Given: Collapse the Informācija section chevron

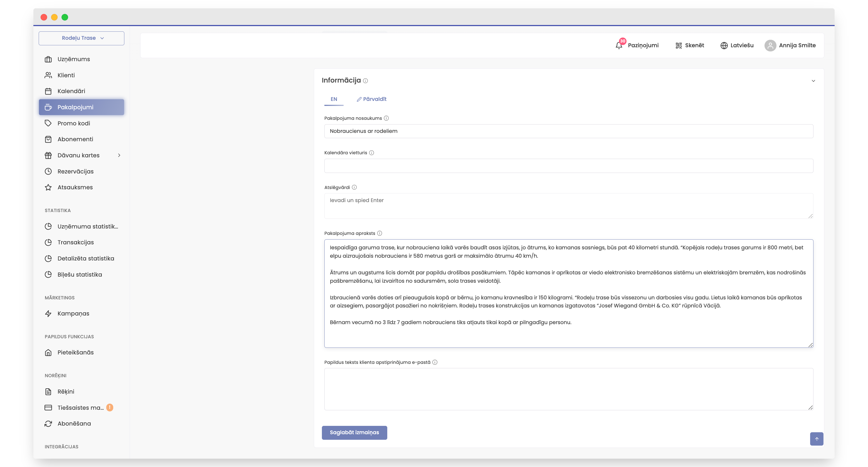Looking at the screenshot, I should (813, 81).
